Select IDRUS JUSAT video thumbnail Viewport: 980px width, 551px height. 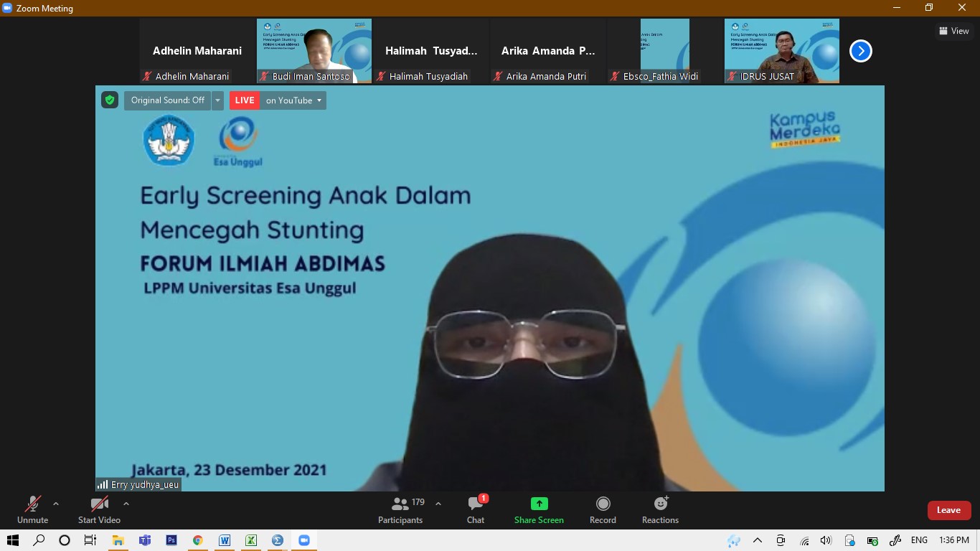782,51
